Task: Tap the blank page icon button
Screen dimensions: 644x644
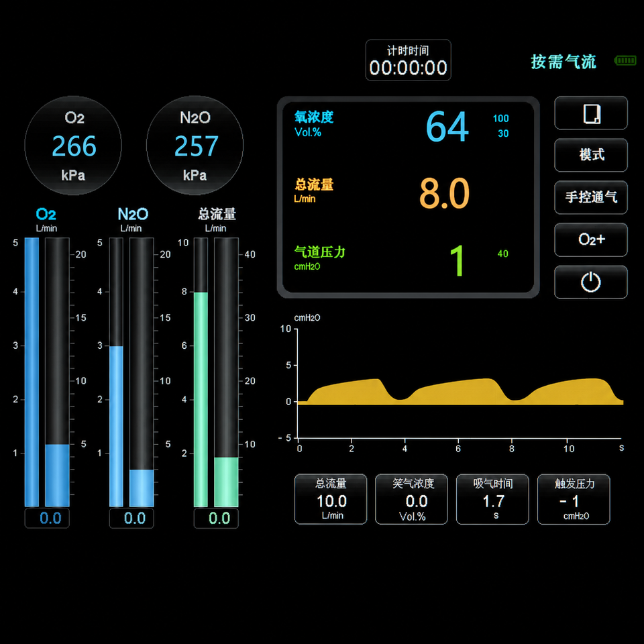Action: 590,113
